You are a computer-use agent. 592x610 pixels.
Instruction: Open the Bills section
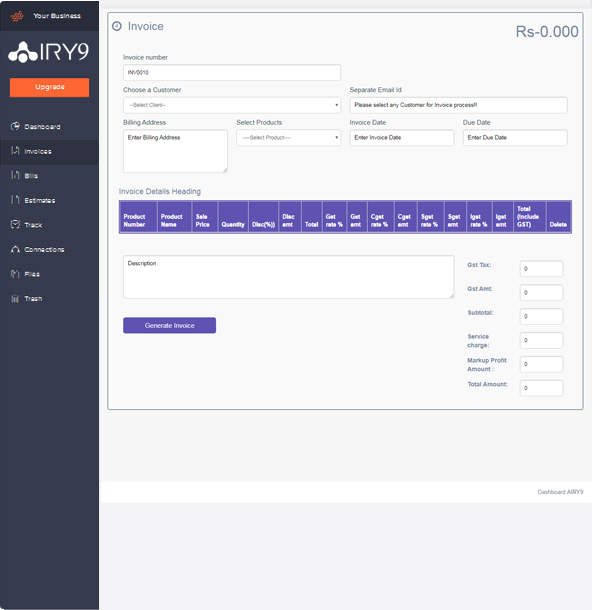[x=31, y=176]
